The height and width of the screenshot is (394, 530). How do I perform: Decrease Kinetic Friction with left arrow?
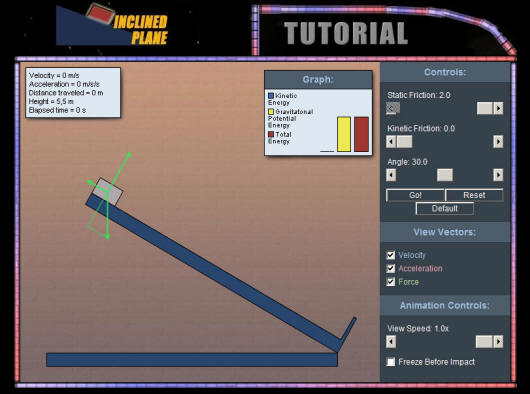click(x=391, y=142)
